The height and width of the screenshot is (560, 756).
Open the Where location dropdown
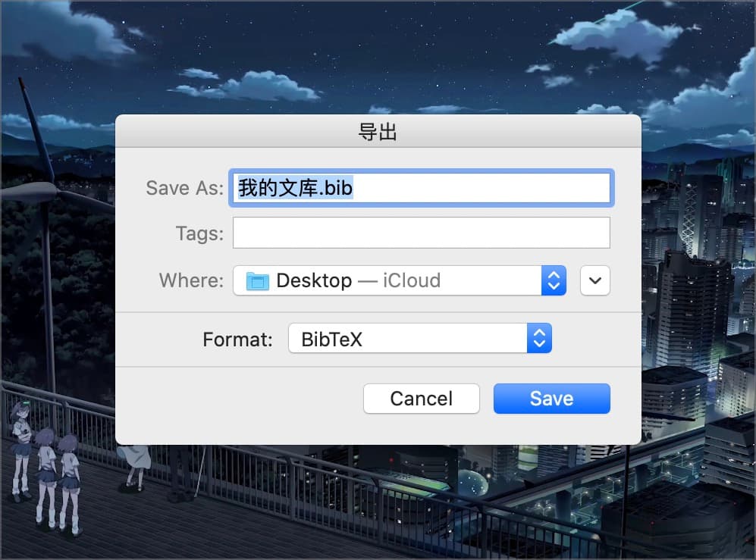pos(400,280)
